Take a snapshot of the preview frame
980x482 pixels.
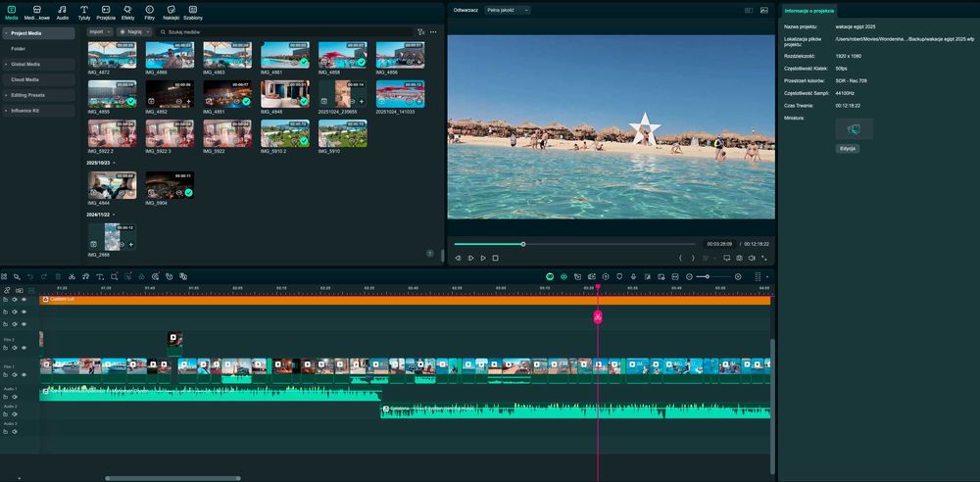(x=739, y=258)
